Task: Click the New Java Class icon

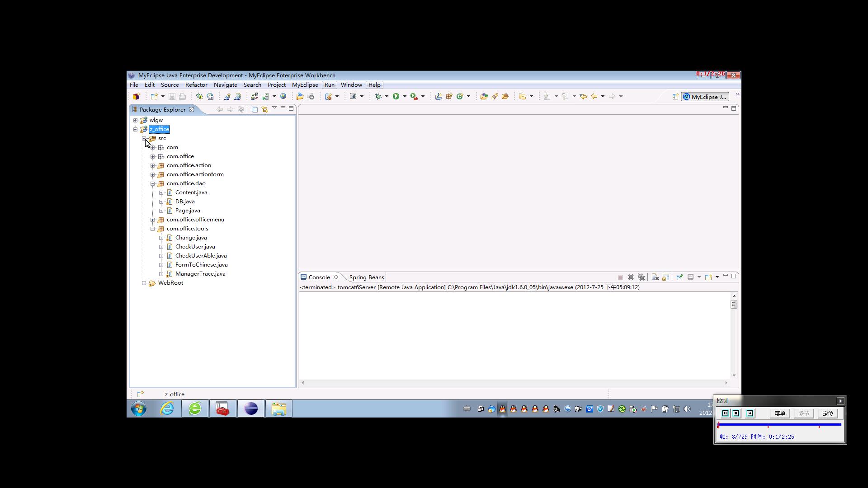Action: pyautogui.click(x=460, y=96)
